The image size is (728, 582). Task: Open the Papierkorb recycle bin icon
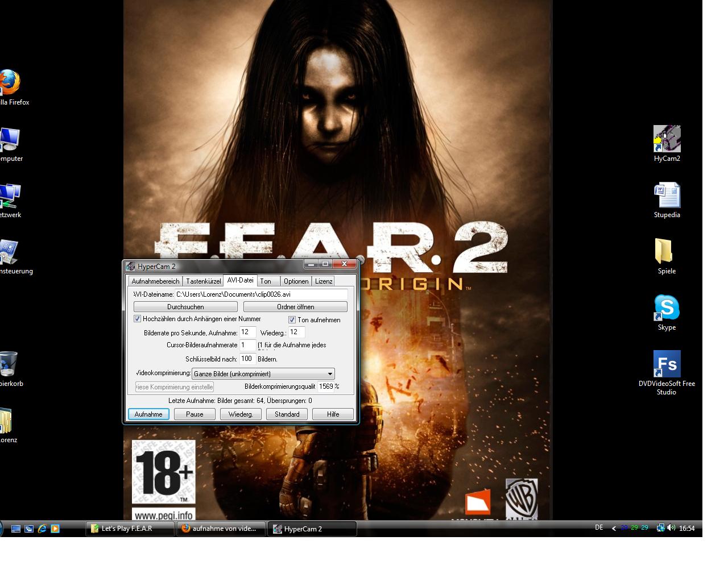tap(9, 369)
